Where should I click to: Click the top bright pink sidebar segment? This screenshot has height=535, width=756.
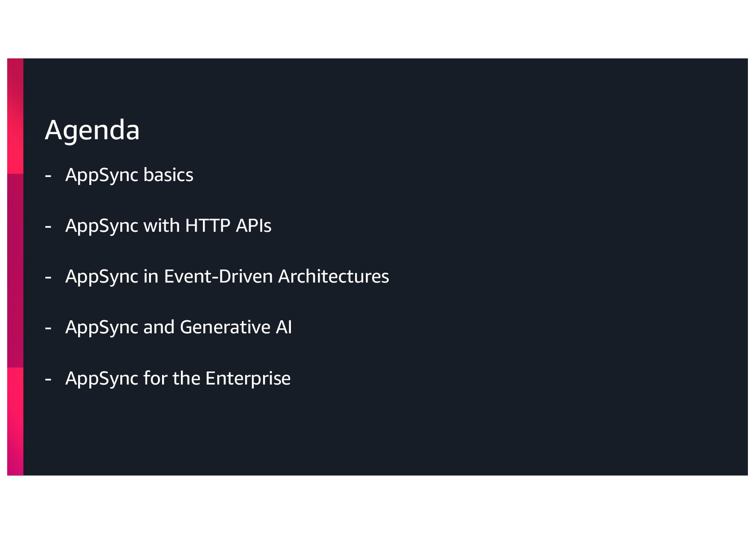click(15, 116)
